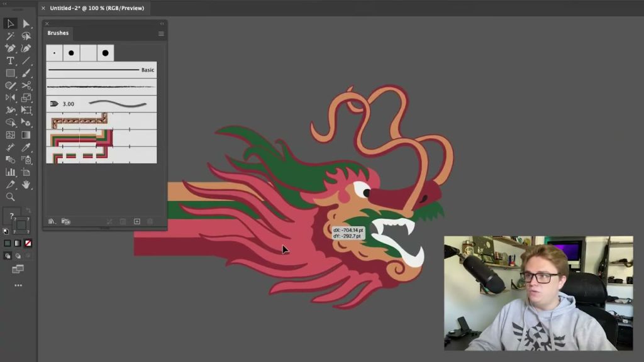Image resolution: width=644 pixels, height=362 pixels.
Task: Select the charcoal textured brush
Action: click(x=101, y=87)
